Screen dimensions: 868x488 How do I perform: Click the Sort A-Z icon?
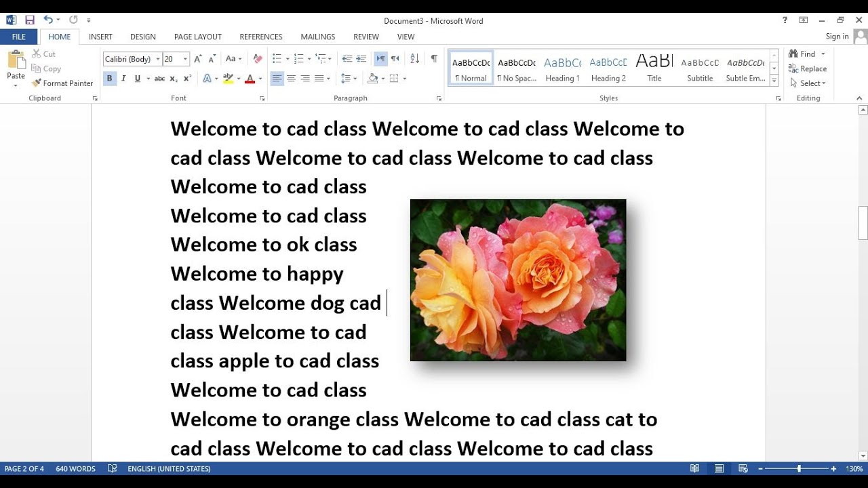415,59
